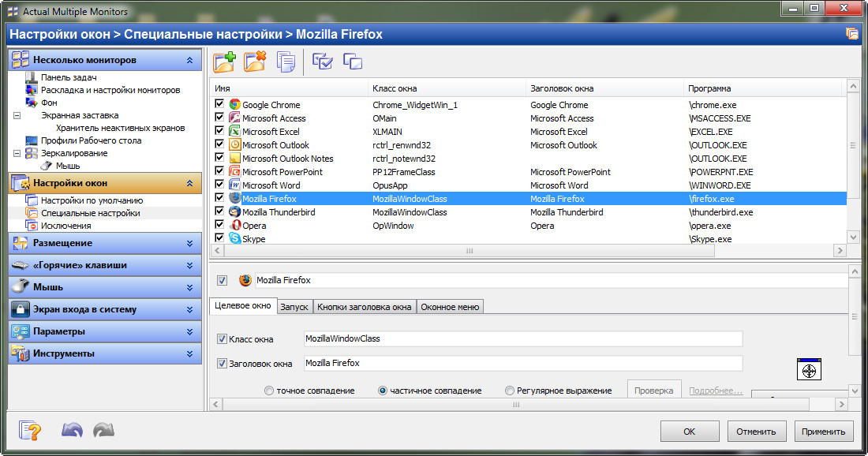
Task: Click the Заголовок окна text field
Action: (523, 363)
